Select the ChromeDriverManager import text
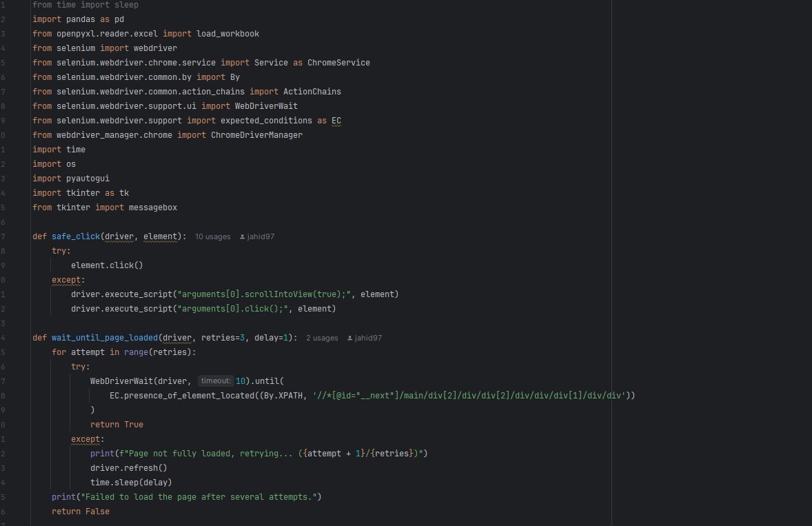 [x=256, y=134]
